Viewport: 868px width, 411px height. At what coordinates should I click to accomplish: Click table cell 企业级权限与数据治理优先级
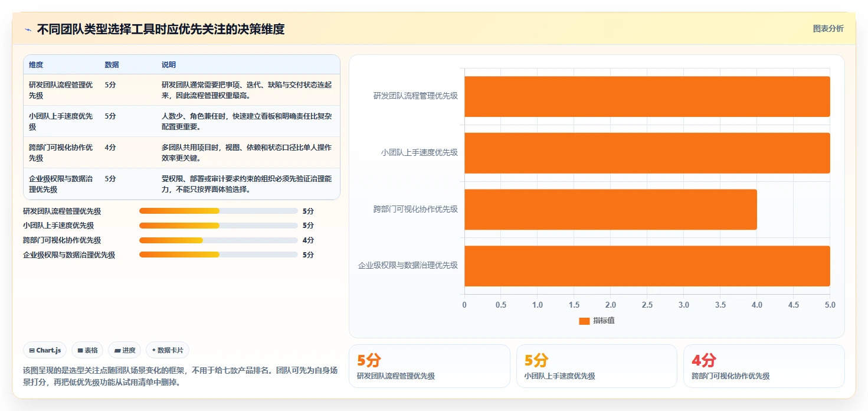(61, 184)
